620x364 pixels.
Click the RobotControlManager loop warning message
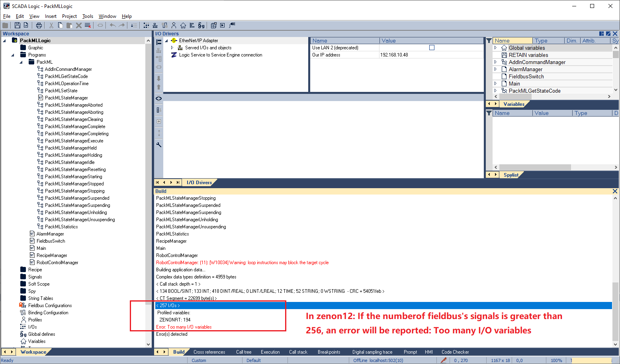[x=242, y=263]
